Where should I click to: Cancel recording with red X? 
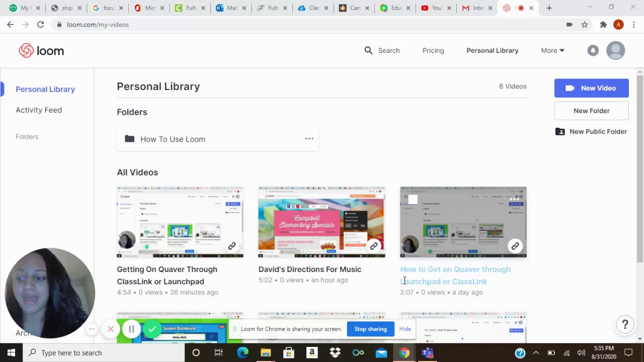pyautogui.click(x=111, y=329)
